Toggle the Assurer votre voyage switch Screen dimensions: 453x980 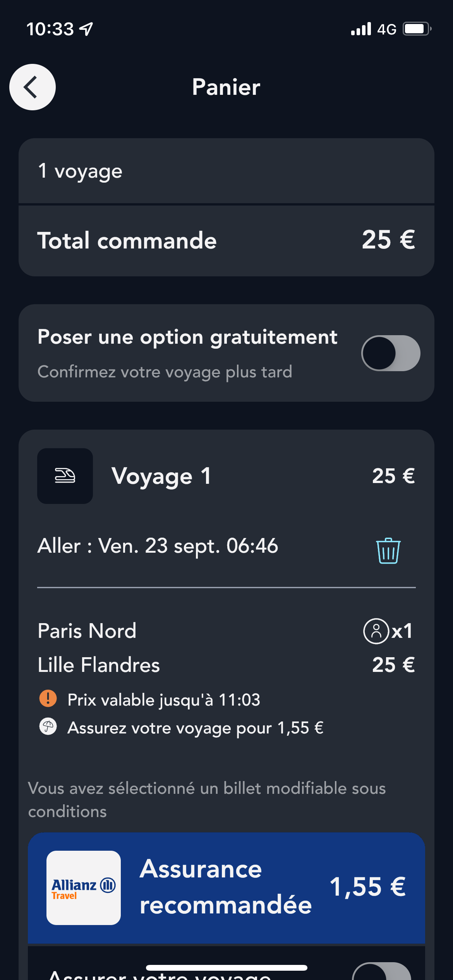click(381, 971)
